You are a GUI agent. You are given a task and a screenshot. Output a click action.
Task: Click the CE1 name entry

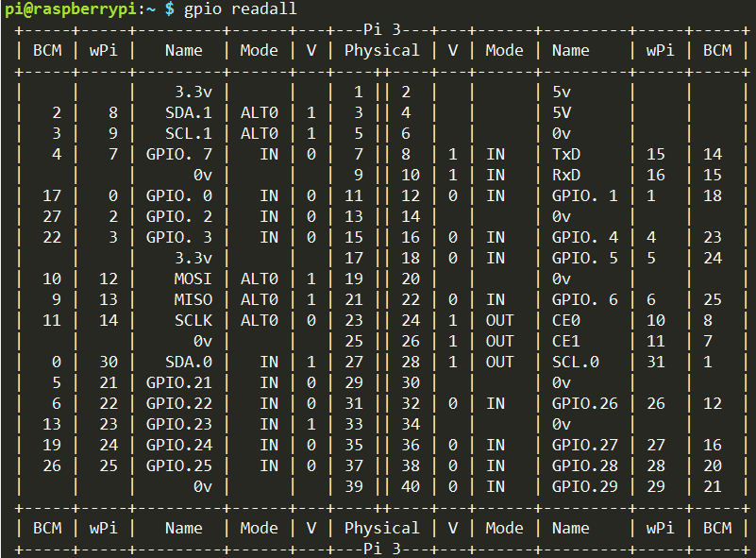566,341
